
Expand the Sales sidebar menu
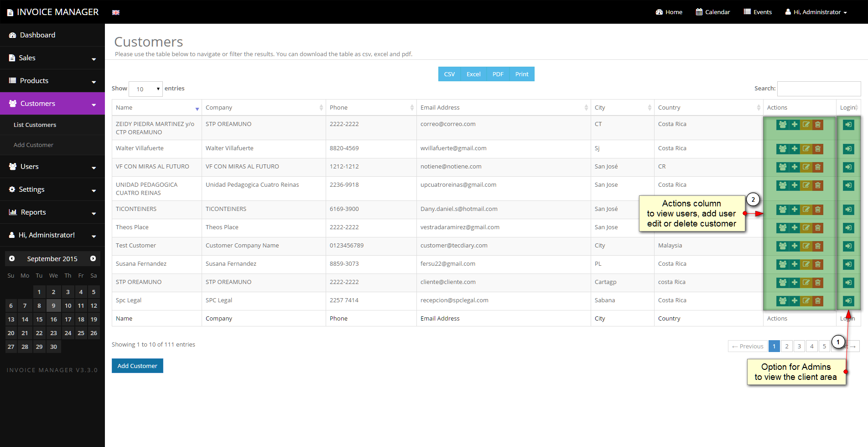click(52, 58)
